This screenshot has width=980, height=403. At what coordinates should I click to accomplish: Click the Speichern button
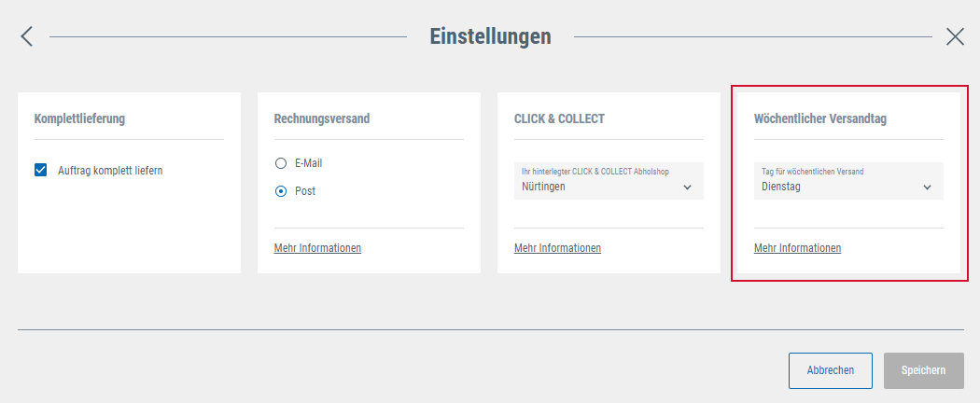[924, 370]
